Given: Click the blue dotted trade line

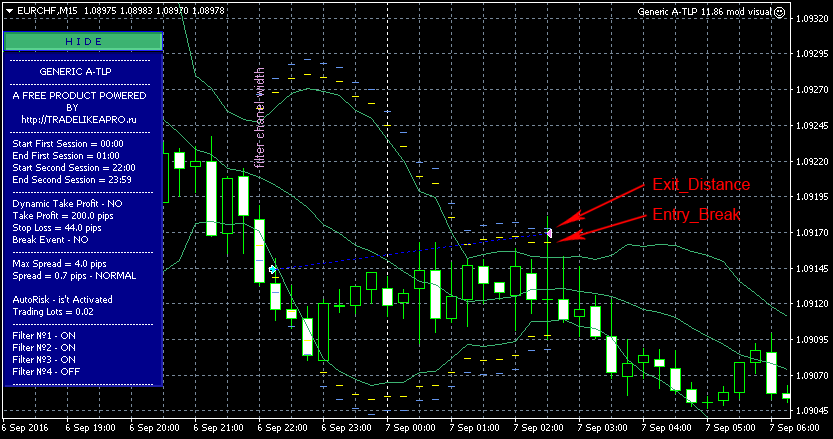Looking at the screenshot, I should click(x=411, y=251).
